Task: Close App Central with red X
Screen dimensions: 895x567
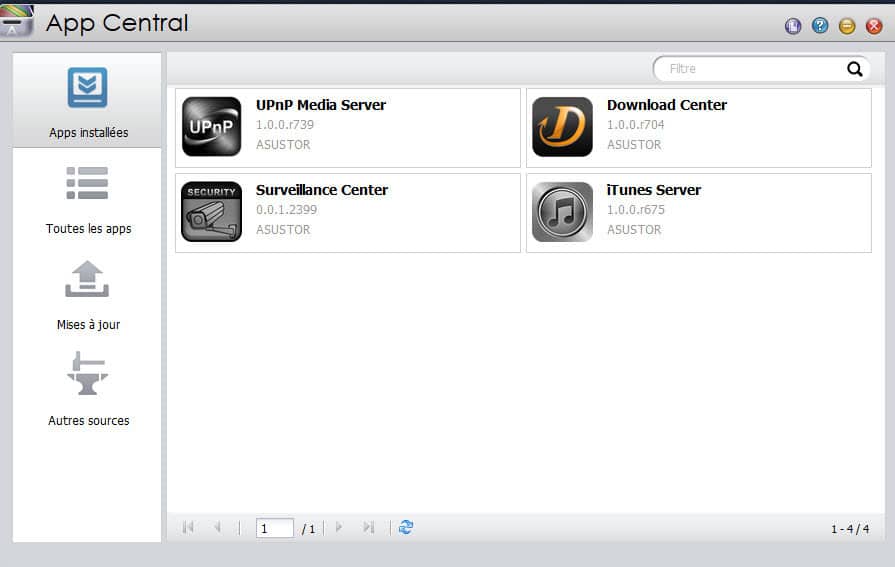Action: coord(874,26)
